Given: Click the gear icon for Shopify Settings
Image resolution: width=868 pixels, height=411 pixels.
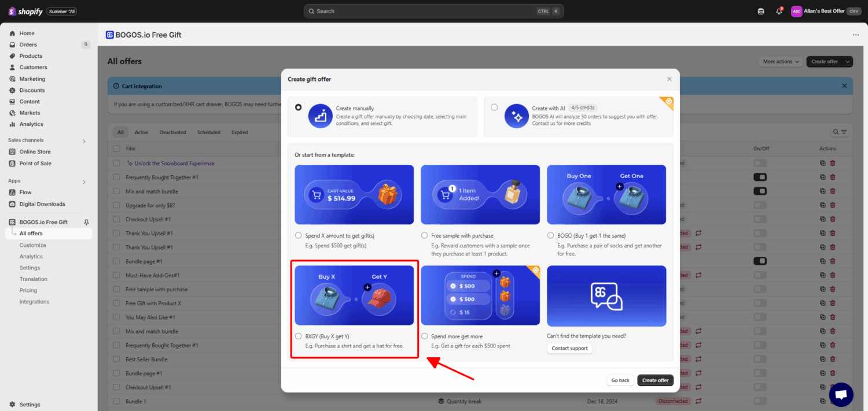Looking at the screenshot, I should click(x=12, y=405).
